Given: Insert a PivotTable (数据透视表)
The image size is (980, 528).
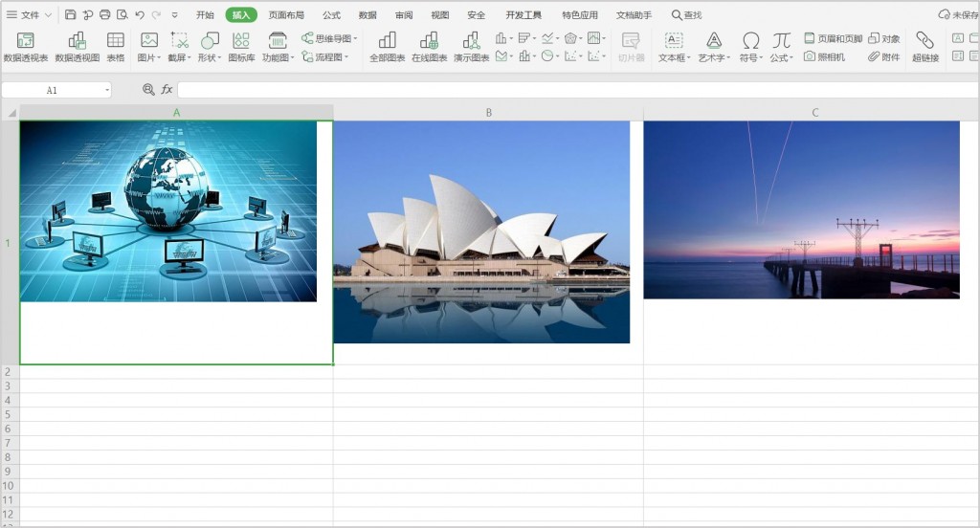Looking at the screenshot, I should coord(26,47).
